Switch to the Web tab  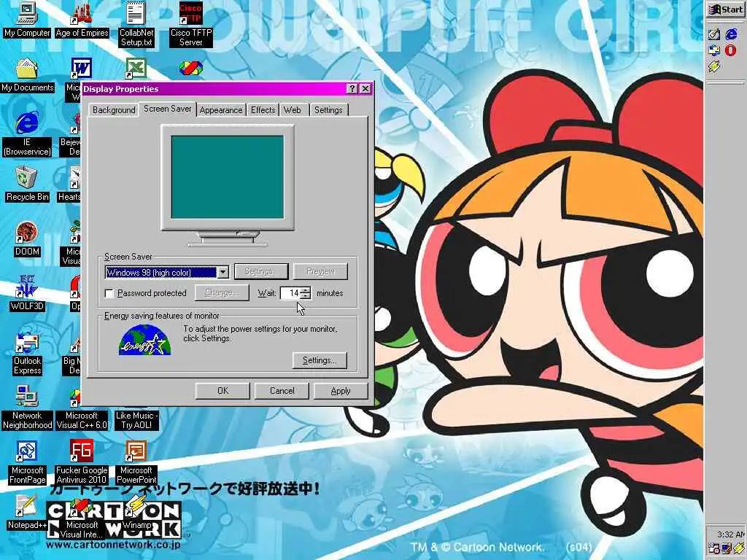point(293,110)
